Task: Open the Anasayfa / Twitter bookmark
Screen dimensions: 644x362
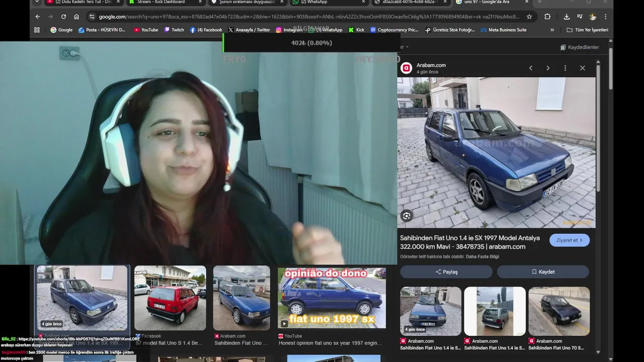Action: tap(249, 30)
